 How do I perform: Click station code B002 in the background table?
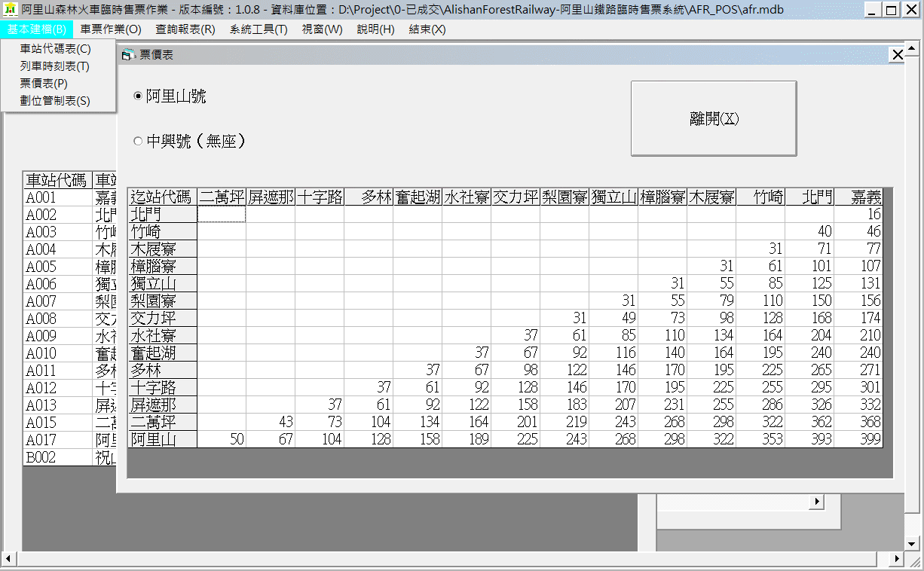pos(57,457)
